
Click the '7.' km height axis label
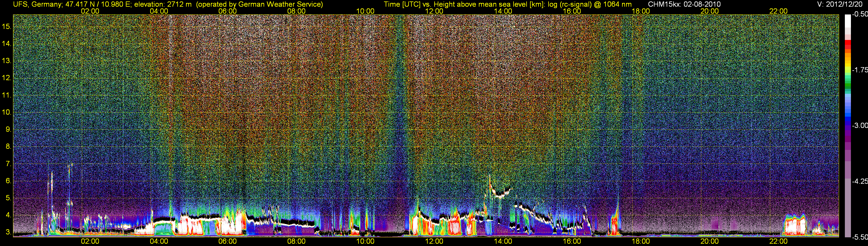(8, 164)
